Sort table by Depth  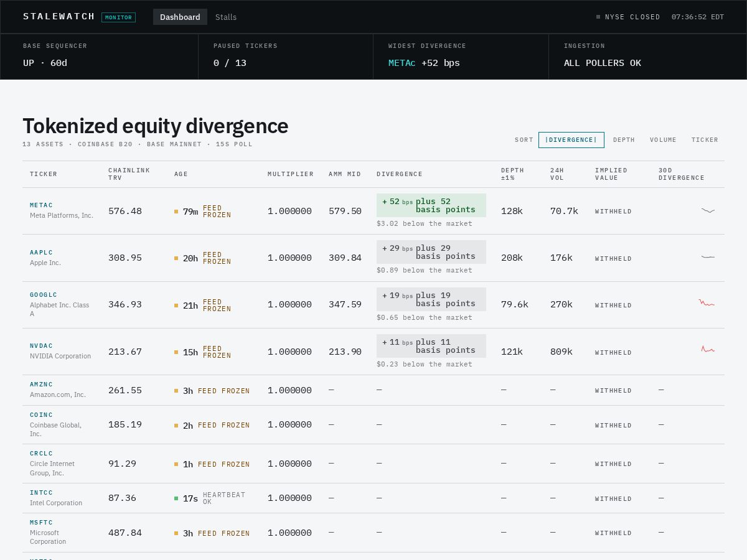[624, 140]
